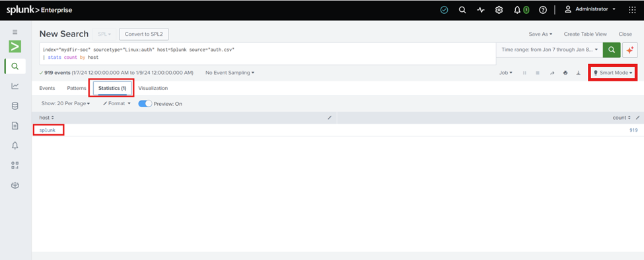Open the AI assistant sparkle button
The height and width of the screenshot is (260, 644).
point(629,50)
